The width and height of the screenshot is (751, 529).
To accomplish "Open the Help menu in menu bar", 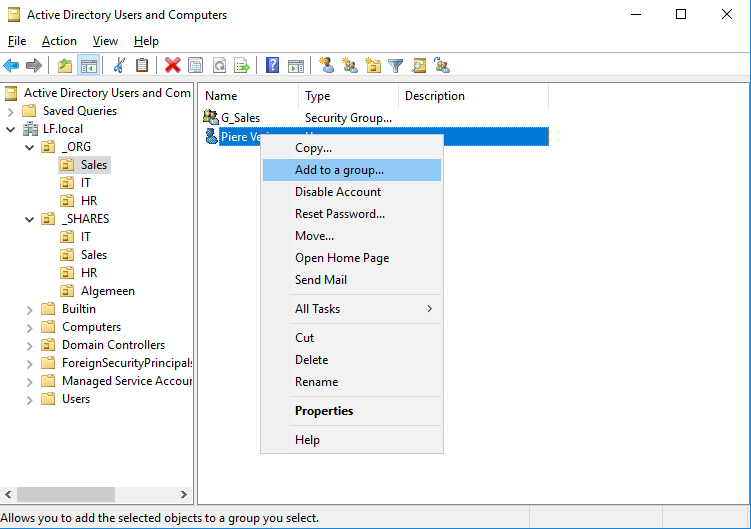I will [146, 41].
